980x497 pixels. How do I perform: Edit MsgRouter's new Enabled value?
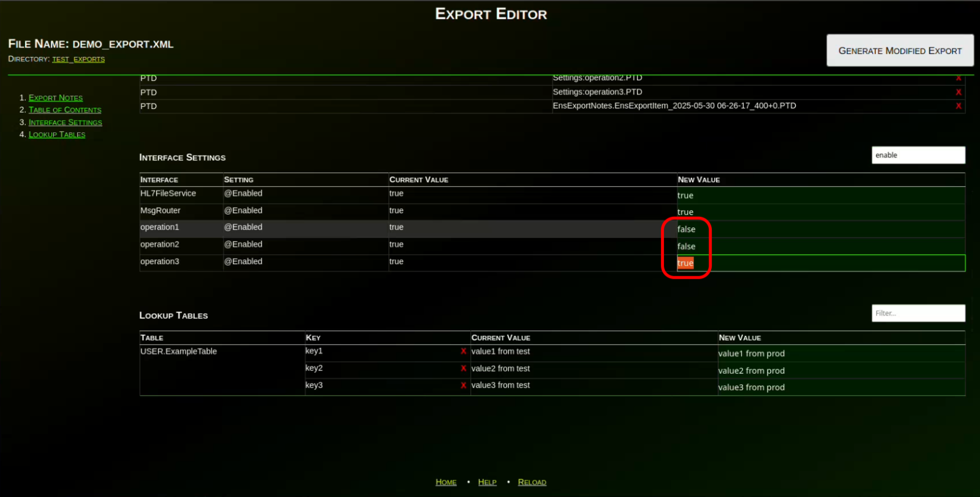[x=820, y=212]
